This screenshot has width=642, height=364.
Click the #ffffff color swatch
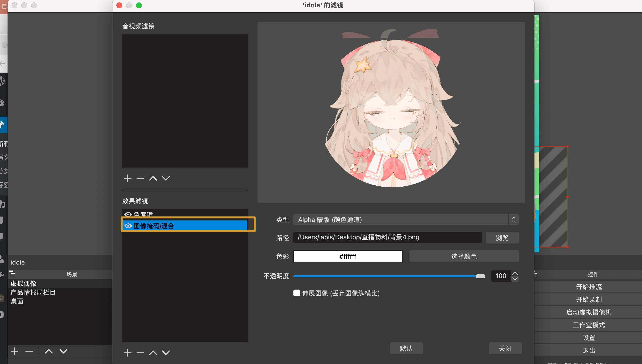click(348, 256)
